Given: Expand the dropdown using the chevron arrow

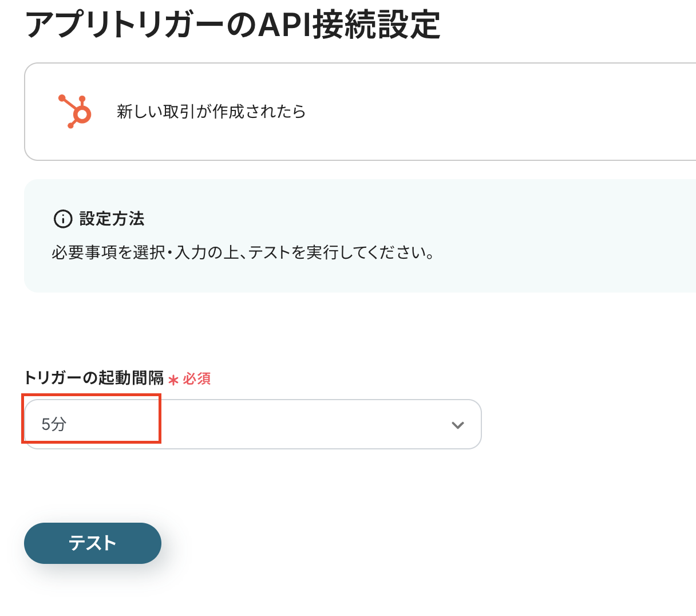Looking at the screenshot, I should coord(457,425).
